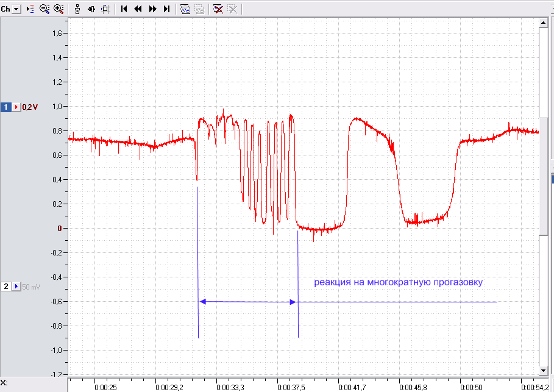Screen dimensions: 554x392
Task: Click the stacked waveform windows icon
Action: pyautogui.click(x=185, y=9)
